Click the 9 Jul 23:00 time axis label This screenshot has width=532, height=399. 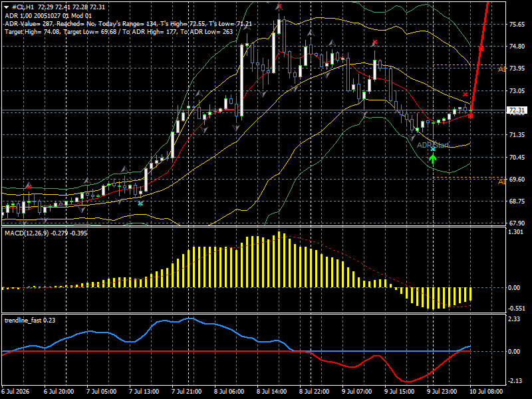(442, 392)
